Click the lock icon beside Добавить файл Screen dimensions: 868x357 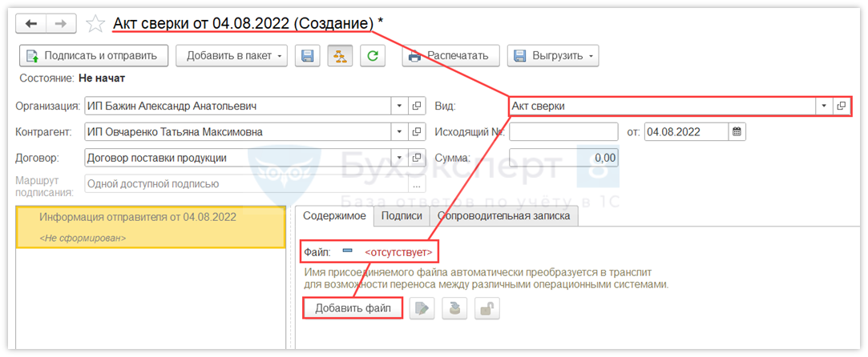[483, 308]
